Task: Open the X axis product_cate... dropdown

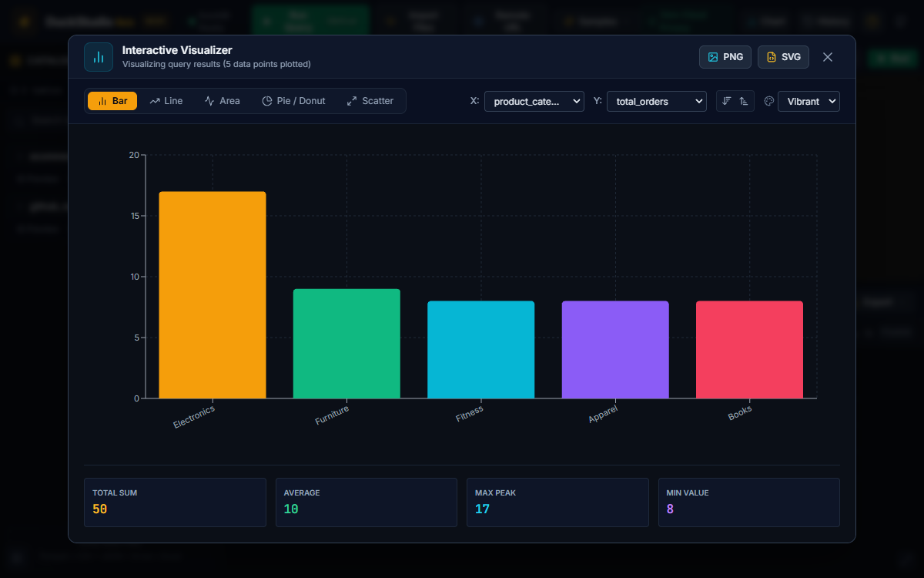Action: (x=534, y=101)
